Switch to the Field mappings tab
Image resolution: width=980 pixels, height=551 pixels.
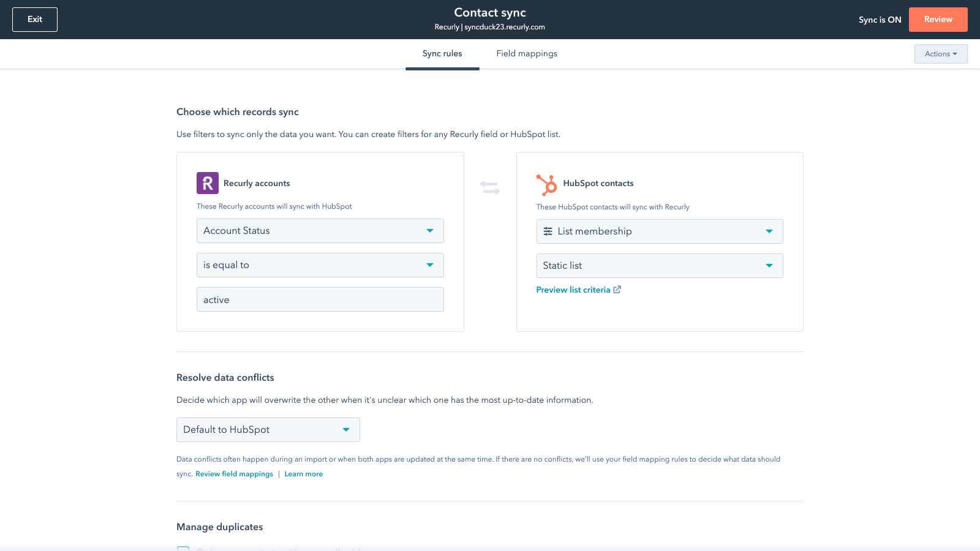tap(527, 54)
